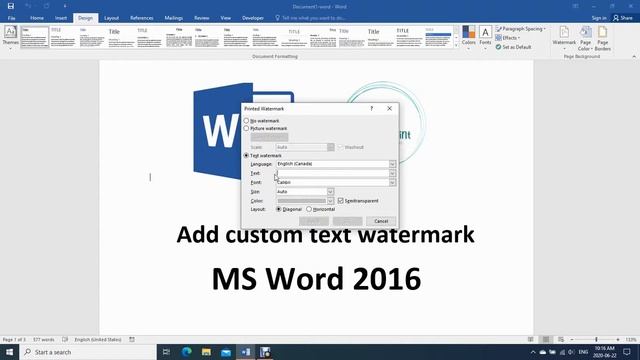Viewport: 640px width, 360px height.
Task: Save the document from quick access toolbar
Action: (x=11, y=6)
